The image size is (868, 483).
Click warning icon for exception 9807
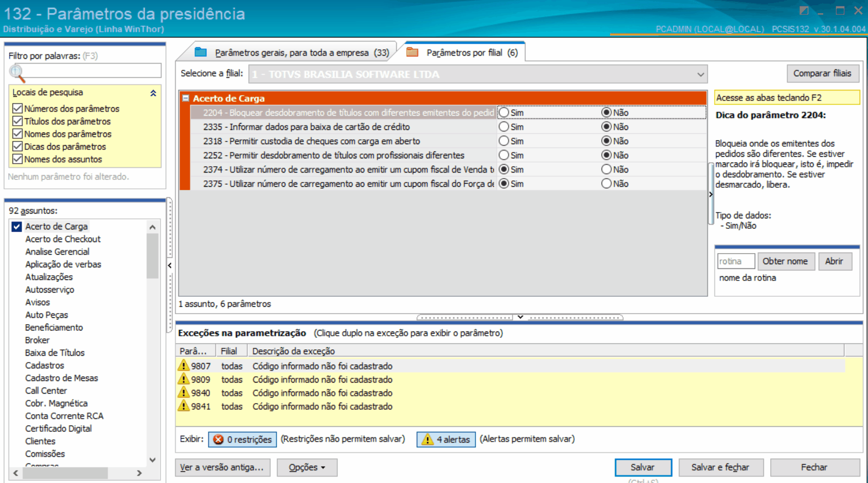[x=183, y=365]
